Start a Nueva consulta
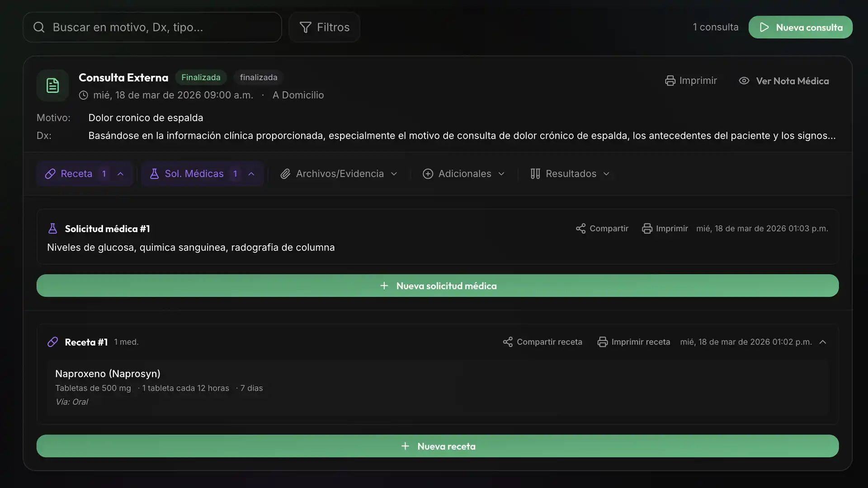This screenshot has width=868, height=488. click(800, 28)
